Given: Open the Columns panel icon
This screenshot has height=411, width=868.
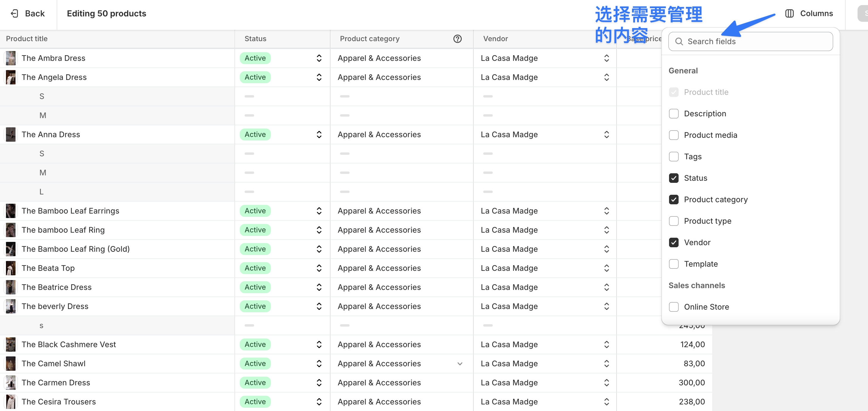Looking at the screenshot, I should [789, 13].
